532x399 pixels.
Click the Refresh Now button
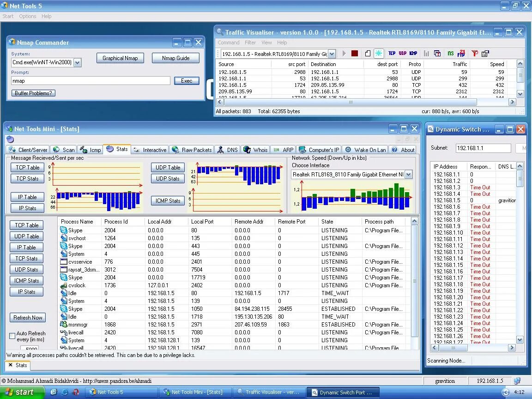coord(28,318)
